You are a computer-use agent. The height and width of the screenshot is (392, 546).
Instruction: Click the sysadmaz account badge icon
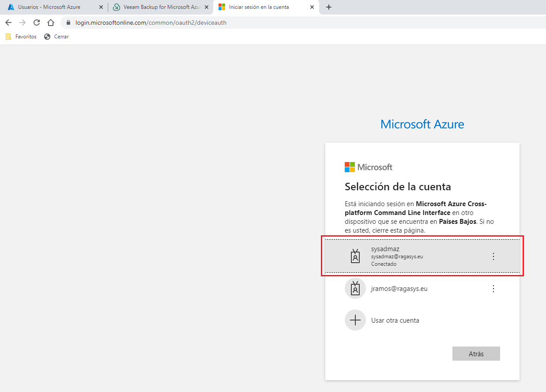point(355,256)
